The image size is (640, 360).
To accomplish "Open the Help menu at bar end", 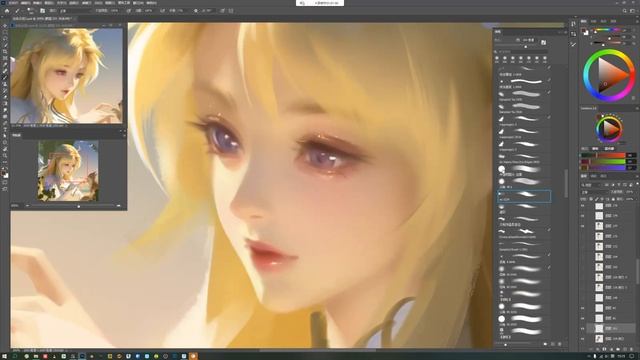I will [x=151, y=3].
